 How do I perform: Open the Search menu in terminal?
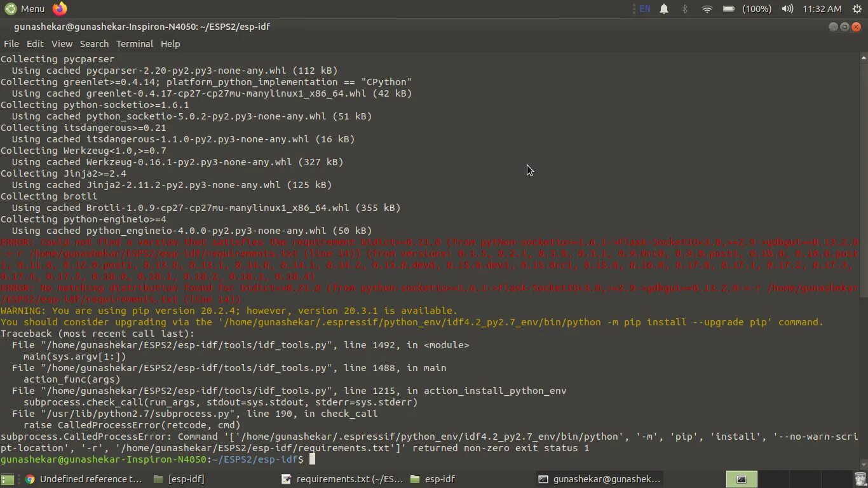point(94,44)
